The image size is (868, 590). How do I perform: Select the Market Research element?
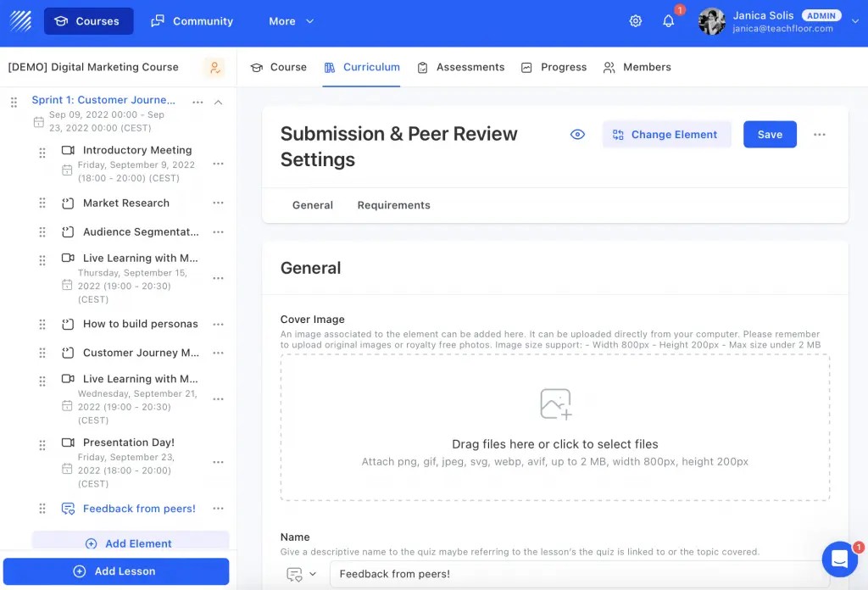126,203
